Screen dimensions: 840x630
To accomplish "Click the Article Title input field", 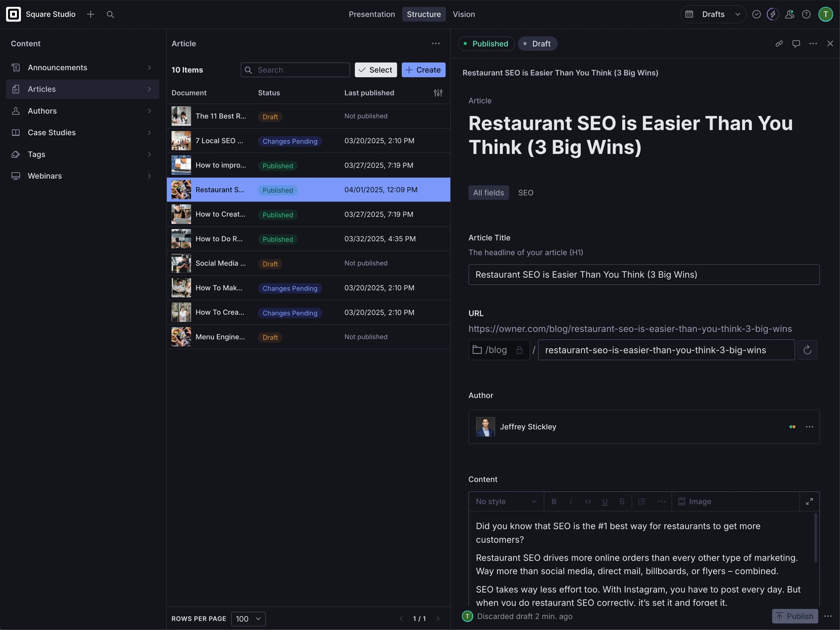I will click(x=643, y=274).
